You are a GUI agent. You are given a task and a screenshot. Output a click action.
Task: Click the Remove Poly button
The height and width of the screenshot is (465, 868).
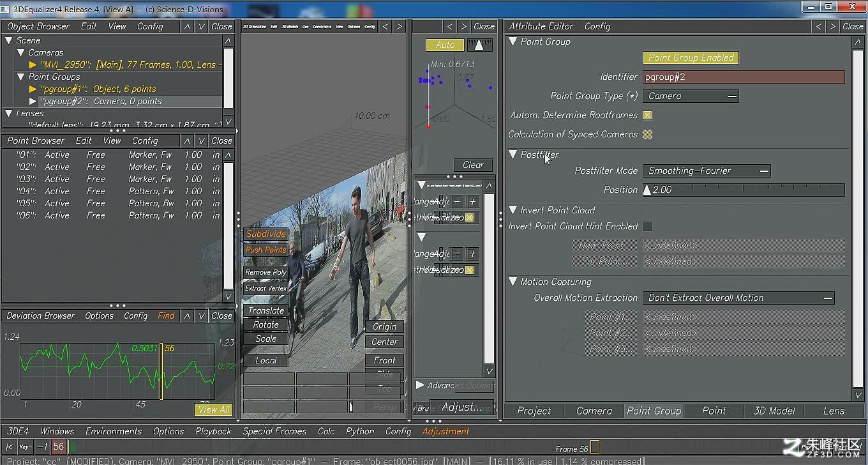click(266, 272)
